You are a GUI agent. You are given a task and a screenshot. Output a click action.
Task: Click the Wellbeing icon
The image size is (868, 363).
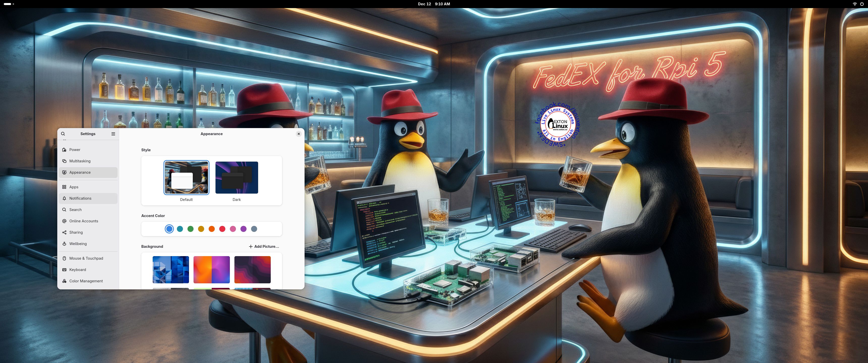click(x=64, y=244)
